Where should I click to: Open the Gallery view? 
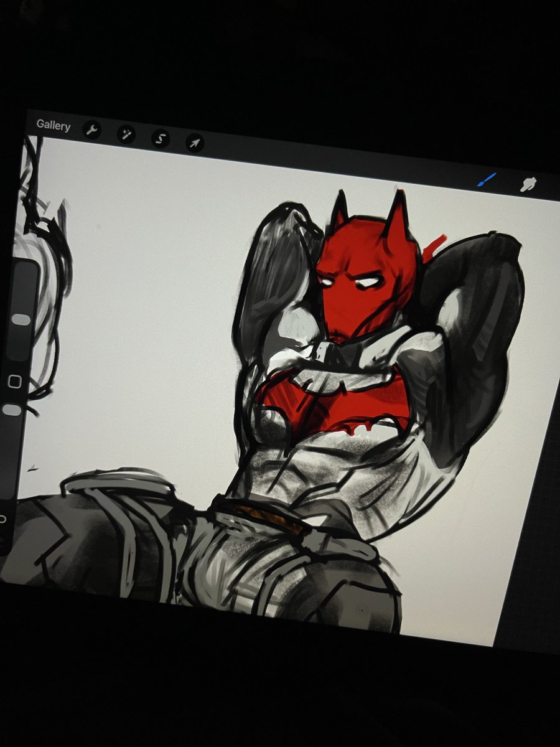[x=54, y=125]
